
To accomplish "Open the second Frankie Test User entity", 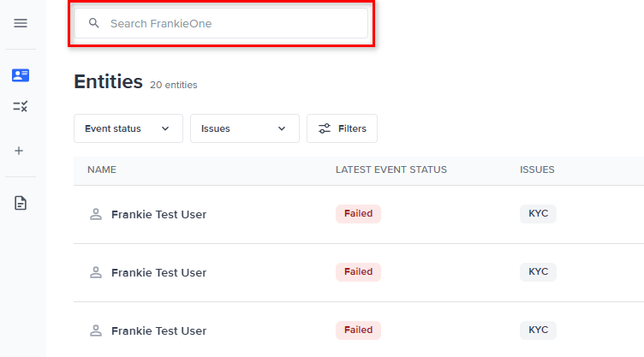I will pos(158,272).
